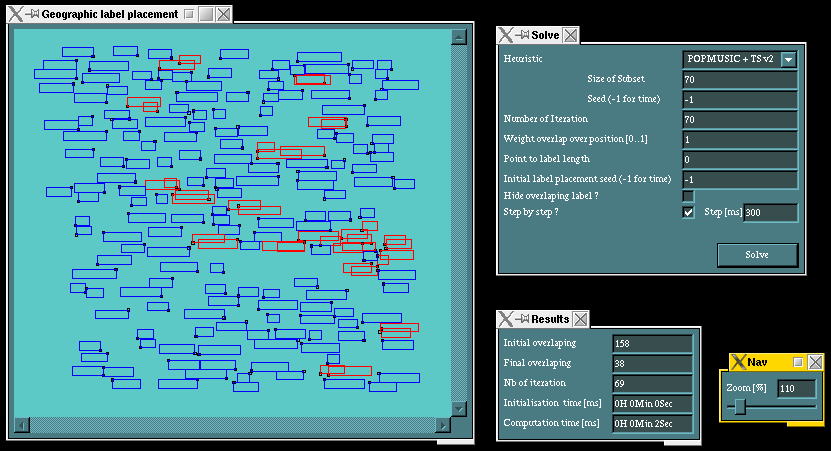Close the Geographic label placement window
The width and height of the screenshot is (831, 451).
[224, 14]
